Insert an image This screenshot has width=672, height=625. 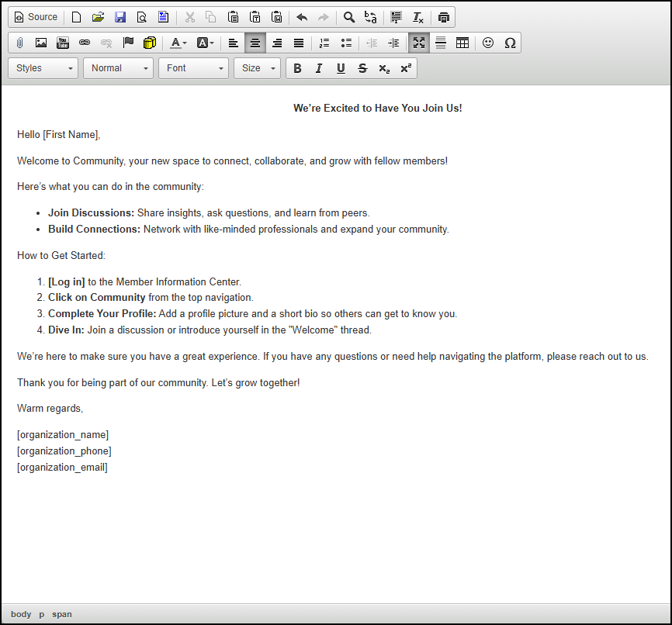point(41,43)
